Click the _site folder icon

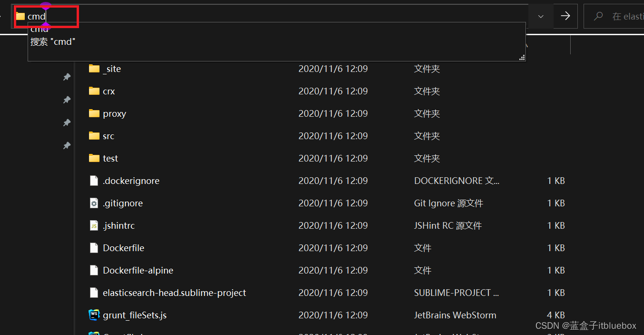[94, 69]
